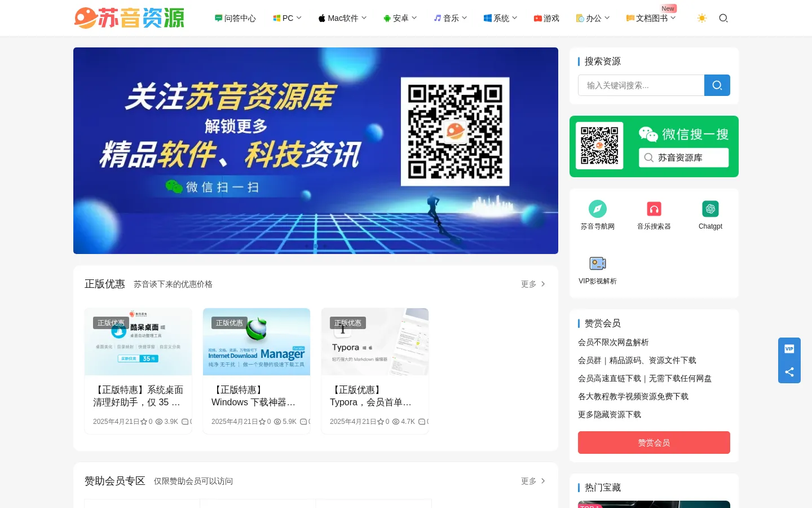Click the star favorite icon on the Windows 下载神器 card

click(x=262, y=422)
